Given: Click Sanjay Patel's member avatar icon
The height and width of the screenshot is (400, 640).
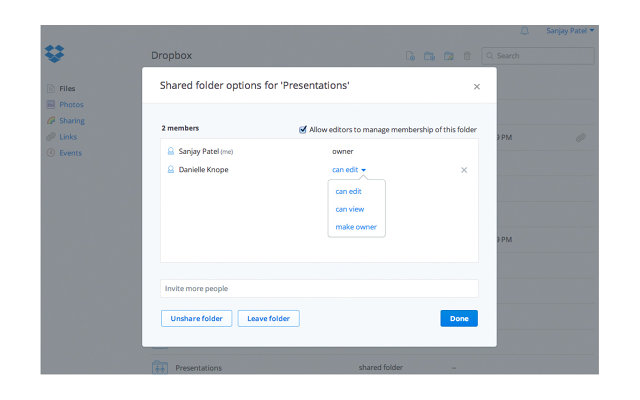Looking at the screenshot, I should click(x=171, y=151).
